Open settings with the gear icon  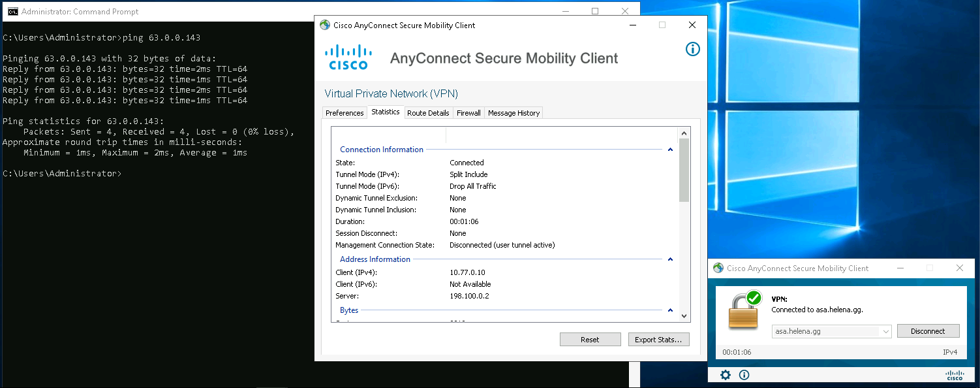(725, 375)
